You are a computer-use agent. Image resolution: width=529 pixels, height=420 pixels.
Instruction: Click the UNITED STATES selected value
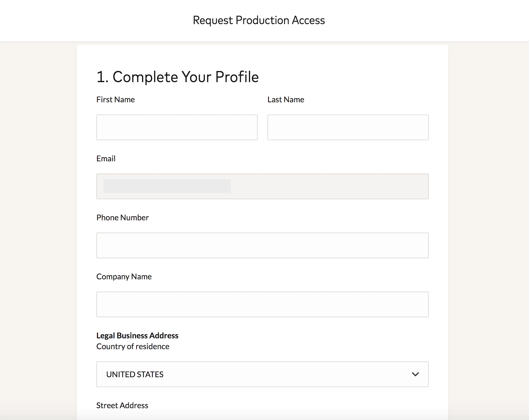[x=135, y=374]
